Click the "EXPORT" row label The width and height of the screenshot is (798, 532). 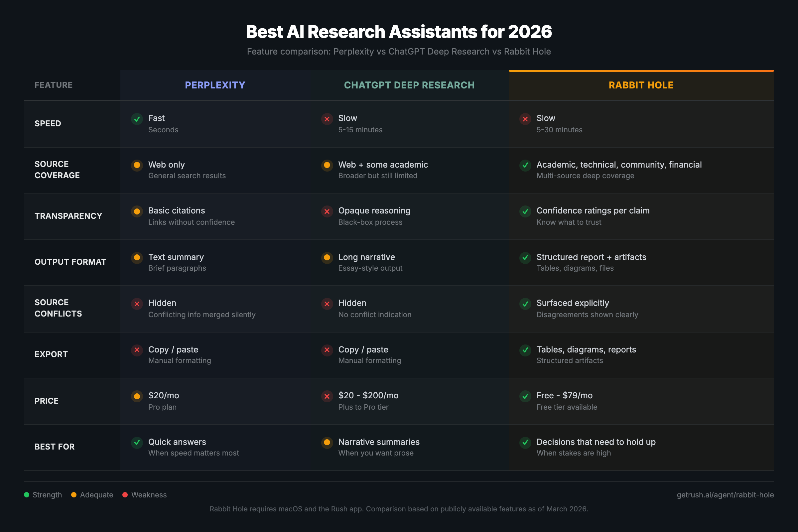click(x=51, y=354)
